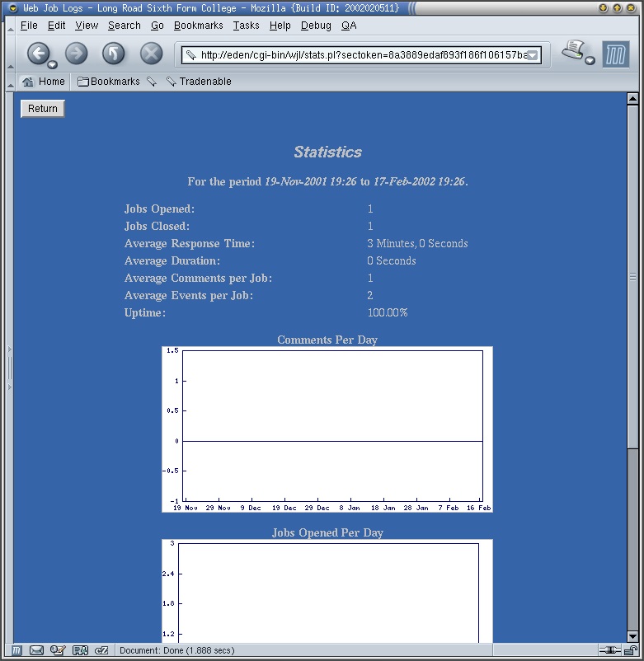
Task: Reload the page with the Reload button
Action: 114,54
